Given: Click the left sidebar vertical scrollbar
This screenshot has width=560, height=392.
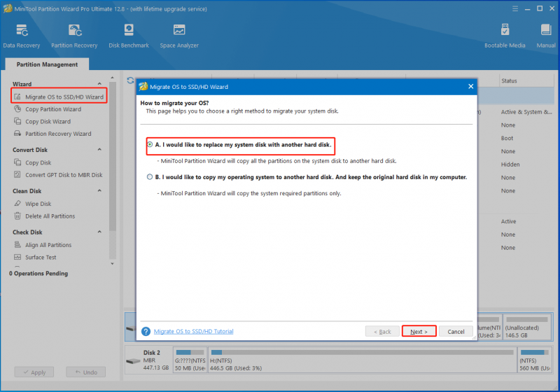Looking at the screenshot, I should click(113, 157).
